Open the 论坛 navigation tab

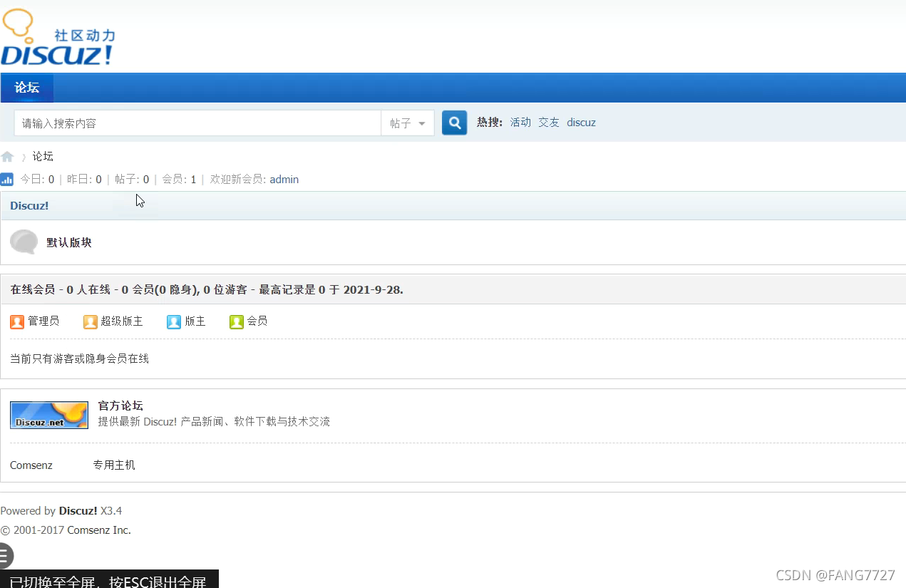pos(27,88)
